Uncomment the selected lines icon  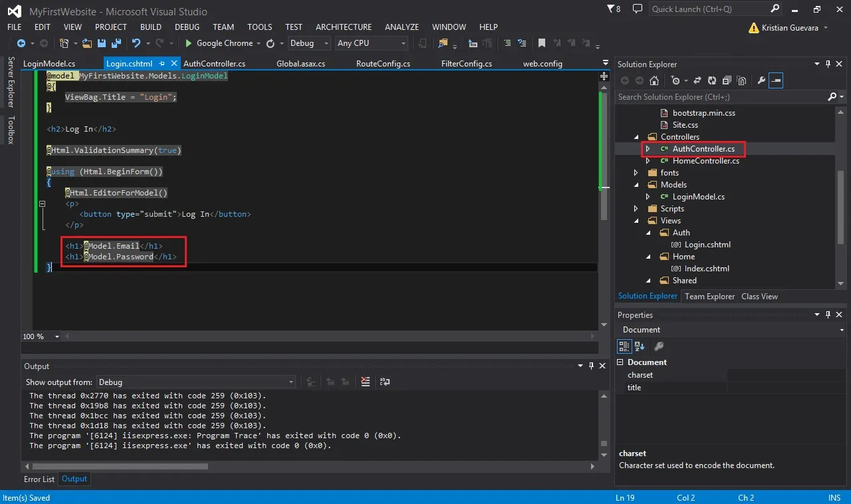[522, 43]
